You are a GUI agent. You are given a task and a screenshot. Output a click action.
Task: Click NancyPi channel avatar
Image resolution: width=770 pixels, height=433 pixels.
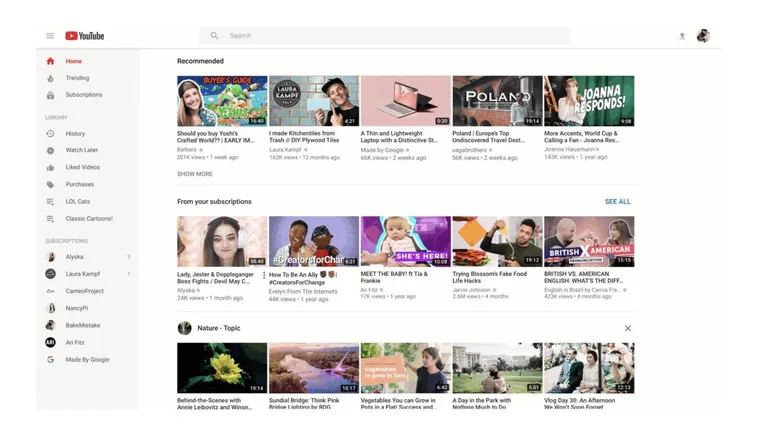(50, 308)
